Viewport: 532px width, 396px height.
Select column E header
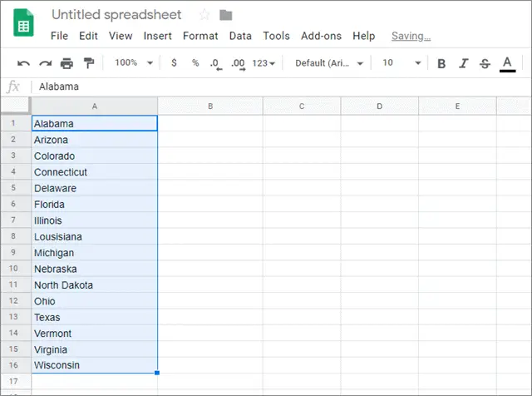pyautogui.click(x=457, y=106)
